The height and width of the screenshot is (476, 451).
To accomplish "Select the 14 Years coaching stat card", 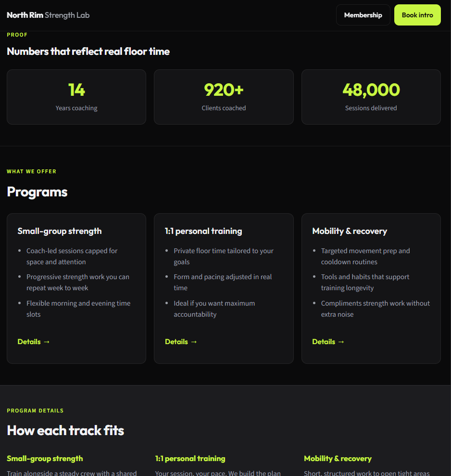I will pos(76,97).
